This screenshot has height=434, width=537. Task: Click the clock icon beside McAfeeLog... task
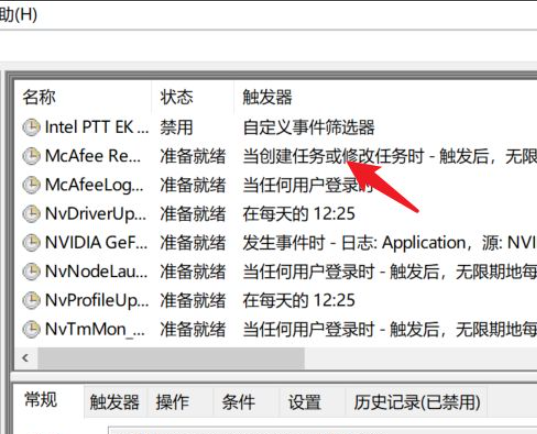click(31, 185)
